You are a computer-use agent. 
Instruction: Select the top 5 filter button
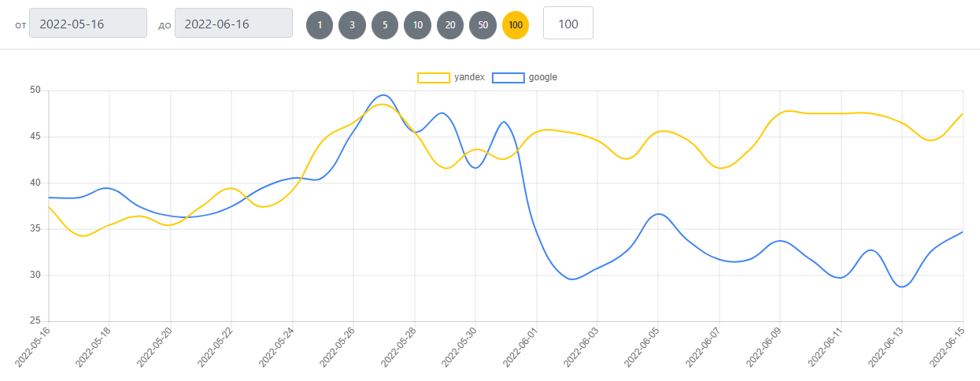tap(385, 24)
